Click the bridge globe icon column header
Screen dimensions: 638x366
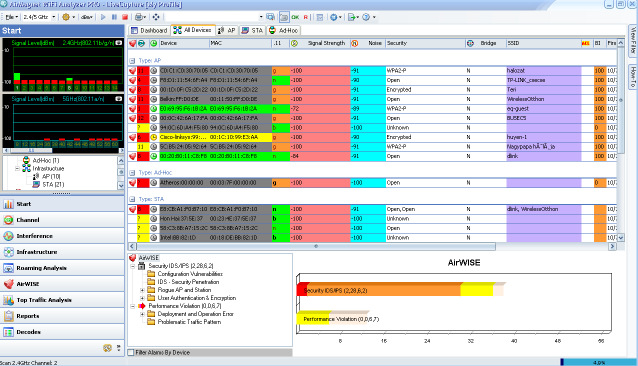point(470,43)
